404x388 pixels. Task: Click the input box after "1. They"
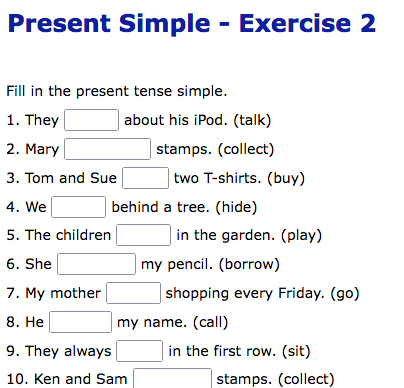(91, 120)
